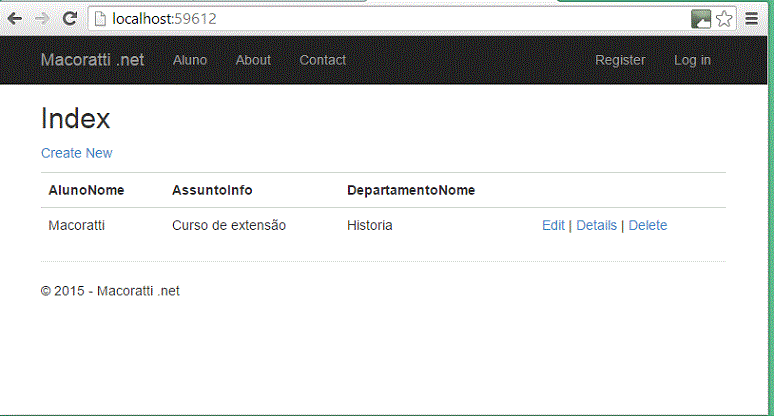Delete the Macoratti row
The height and width of the screenshot is (418, 774).
tap(648, 225)
